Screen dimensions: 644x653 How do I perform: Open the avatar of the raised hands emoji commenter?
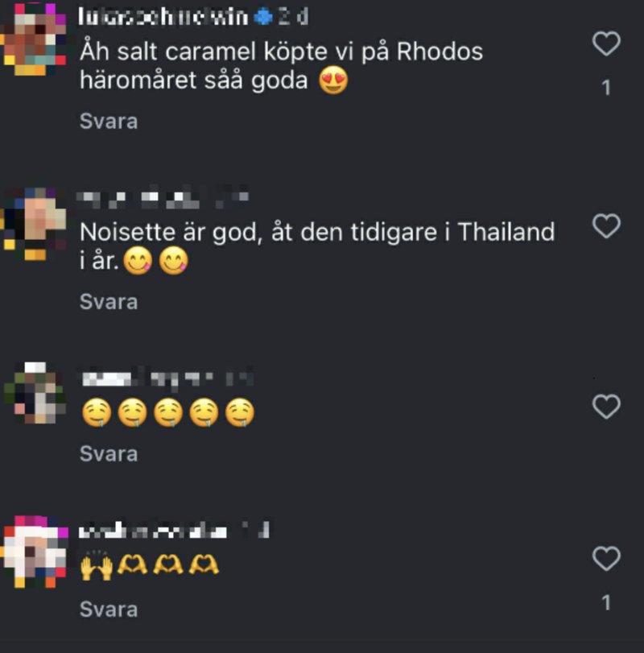pos(35,552)
